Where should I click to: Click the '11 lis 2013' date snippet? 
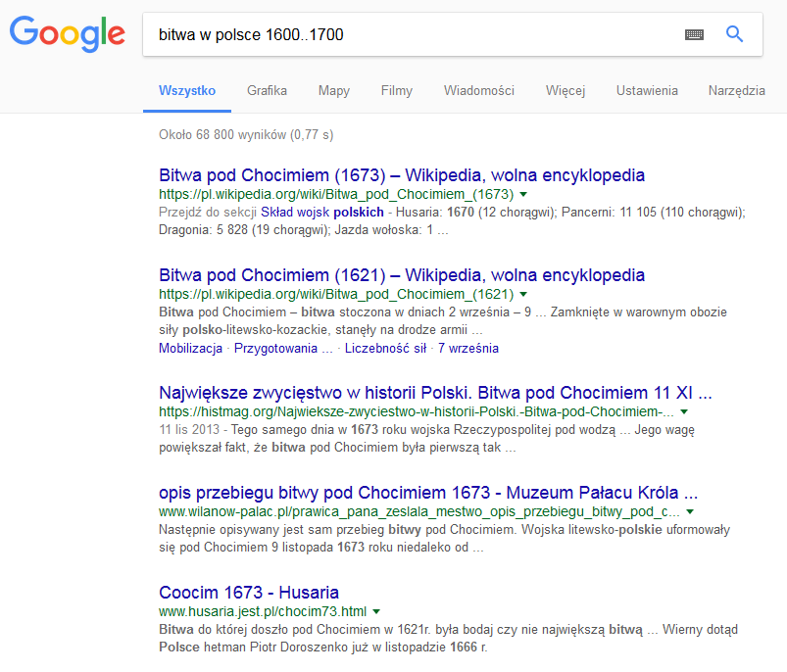tap(189, 430)
